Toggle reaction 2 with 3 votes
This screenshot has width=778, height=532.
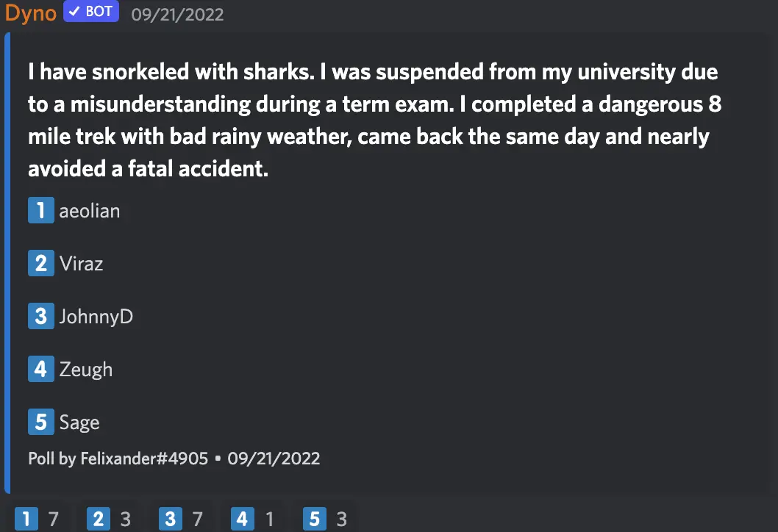109,520
